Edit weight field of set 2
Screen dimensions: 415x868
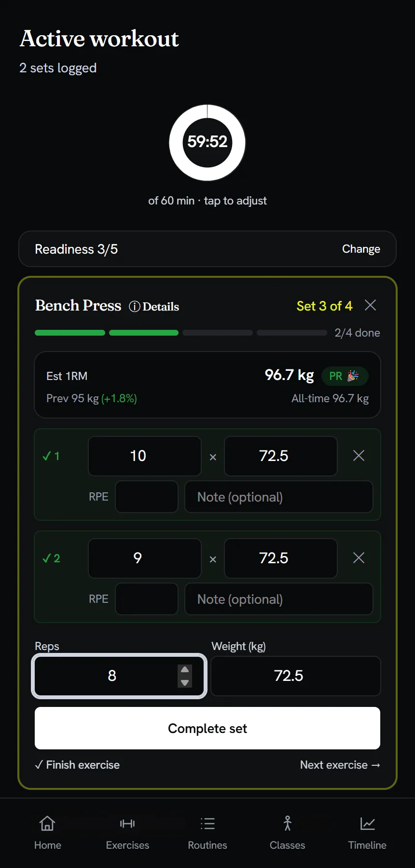281,558
